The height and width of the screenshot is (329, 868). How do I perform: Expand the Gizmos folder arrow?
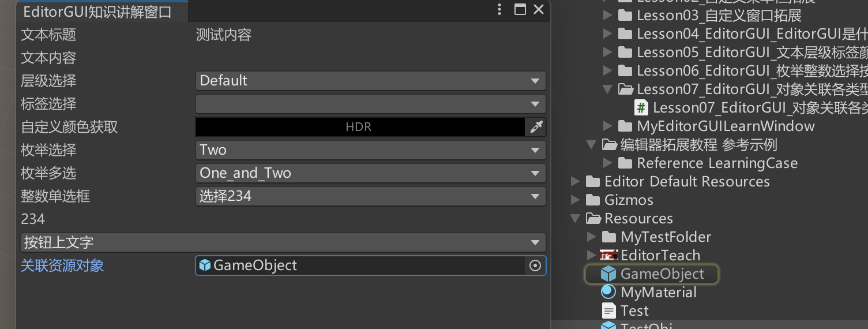pyautogui.click(x=575, y=200)
